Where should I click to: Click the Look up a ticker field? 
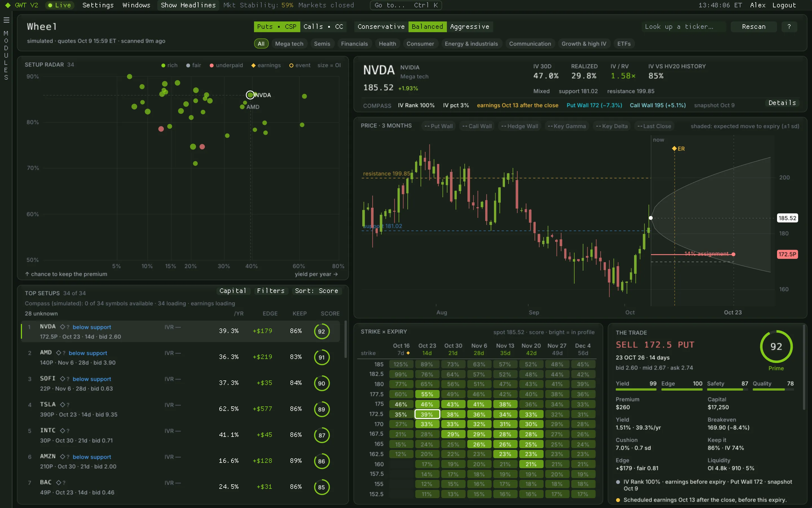(x=684, y=27)
